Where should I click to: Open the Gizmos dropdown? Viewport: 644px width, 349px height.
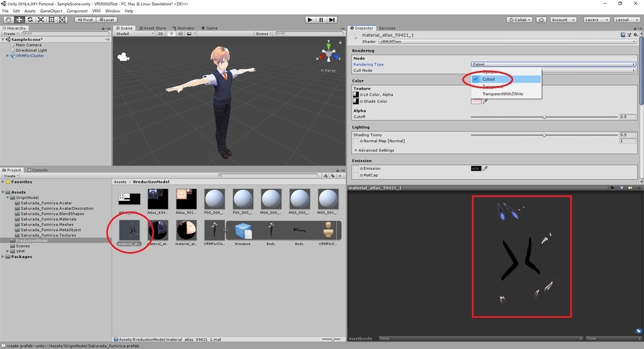click(x=264, y=33)
